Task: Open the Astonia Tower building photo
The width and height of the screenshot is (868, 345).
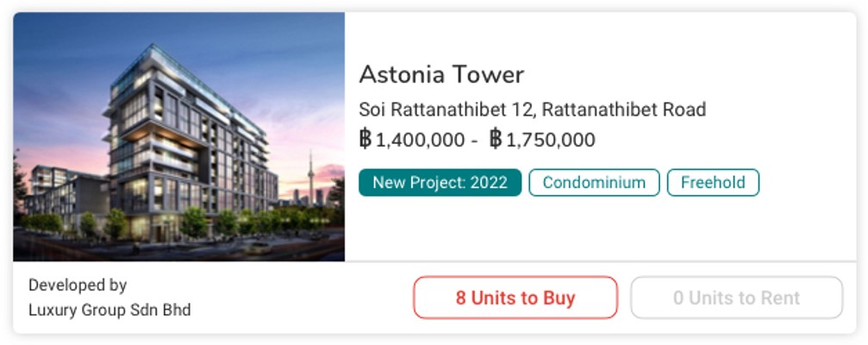Action: point(178,137)
